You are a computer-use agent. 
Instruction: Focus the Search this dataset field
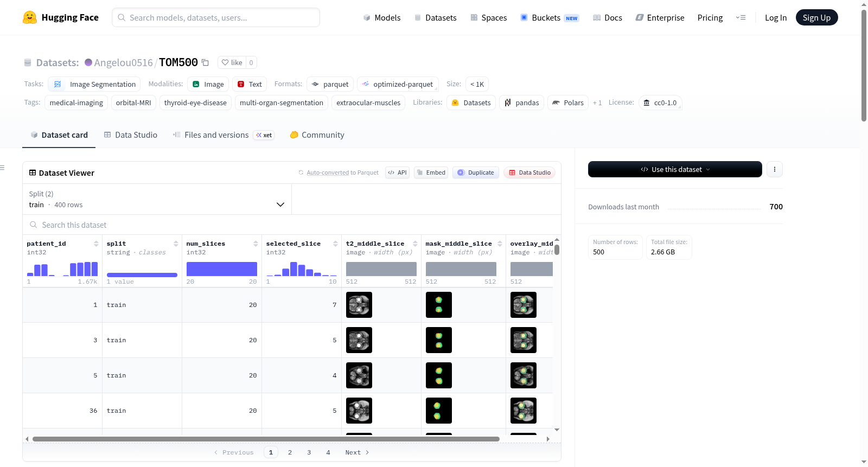coord(292,225)
